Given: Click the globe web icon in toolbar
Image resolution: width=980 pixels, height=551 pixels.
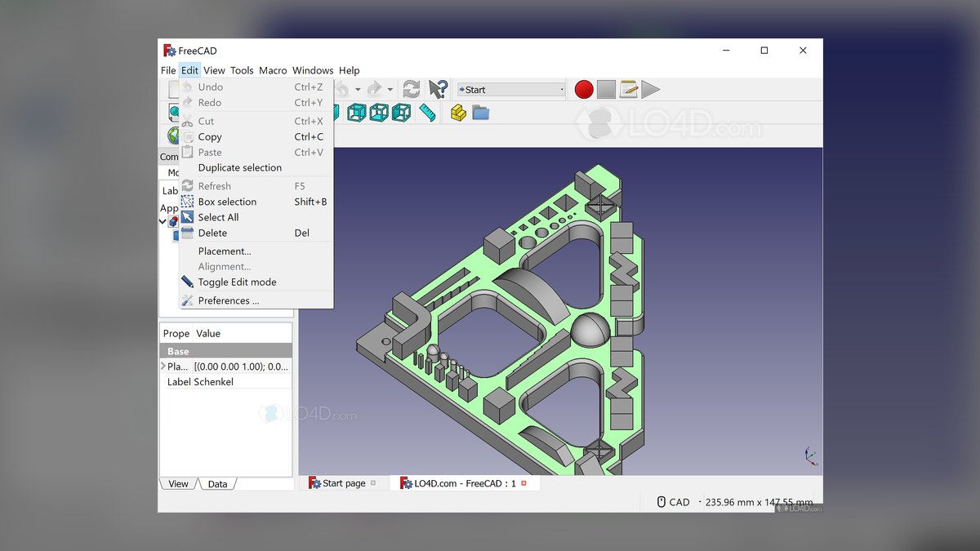Looking at the screenshot, I should (x=172, y=136).
